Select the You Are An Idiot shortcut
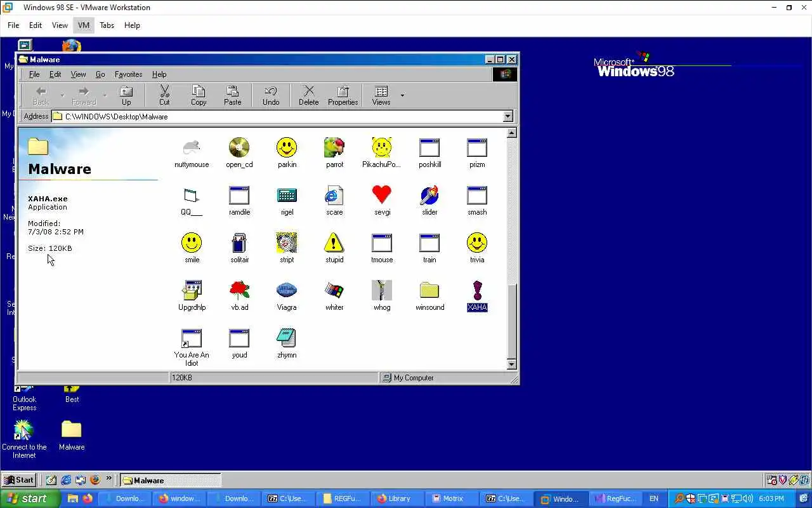812x508 pixels. tap(192, 338)
